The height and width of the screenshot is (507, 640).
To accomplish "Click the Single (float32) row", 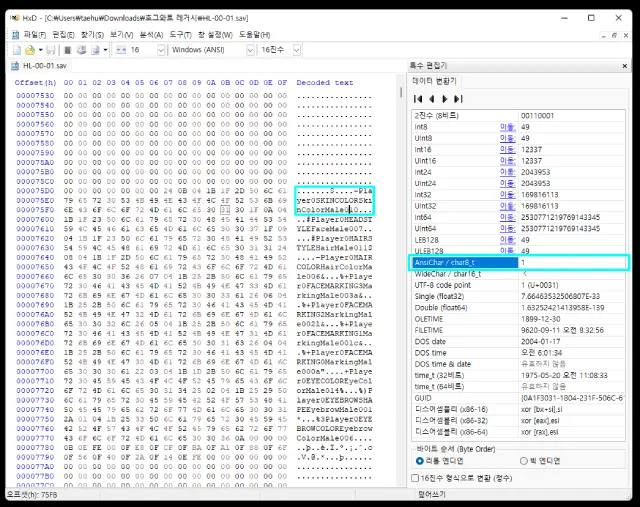I will [x=518, y=296].
